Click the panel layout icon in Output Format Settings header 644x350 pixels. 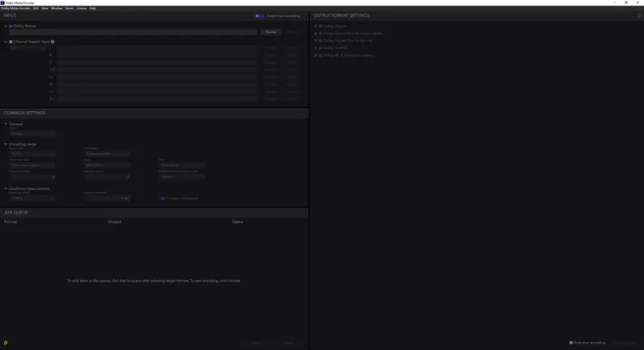tap(639, 15)
